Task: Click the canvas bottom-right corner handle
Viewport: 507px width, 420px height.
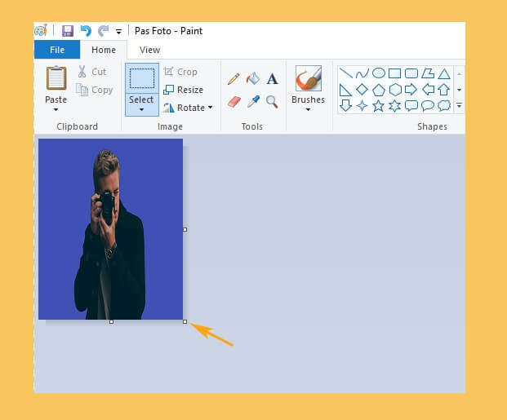Action: click(185, 322)
